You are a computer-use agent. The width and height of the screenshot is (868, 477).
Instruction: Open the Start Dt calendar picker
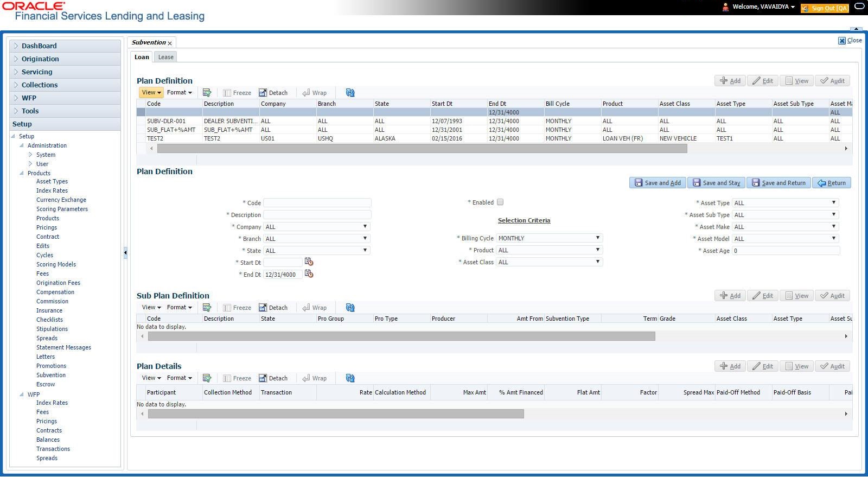click(x=309, y=262)
